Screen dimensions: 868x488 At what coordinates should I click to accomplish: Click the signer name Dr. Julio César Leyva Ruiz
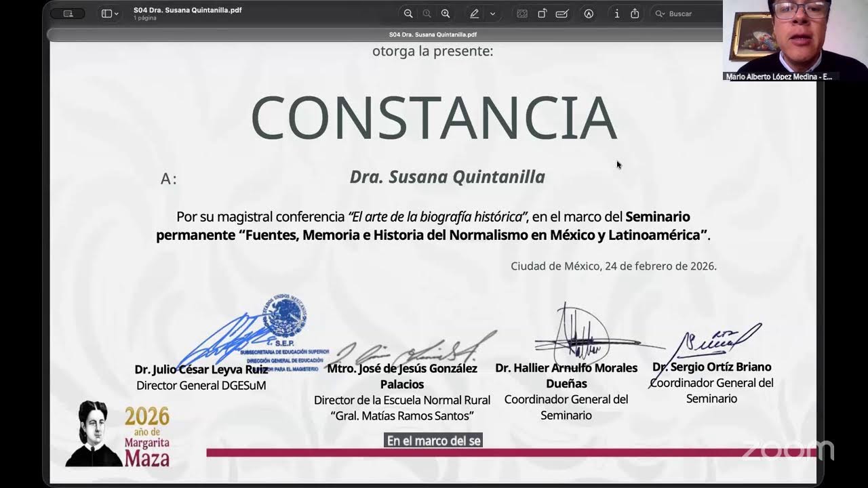coord(201,369)
